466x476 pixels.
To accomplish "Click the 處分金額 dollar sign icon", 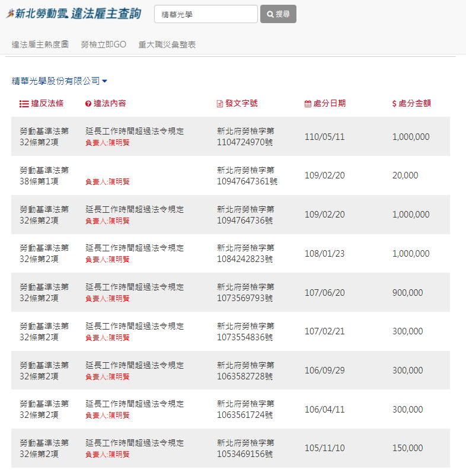I will [x=394, y=104].
